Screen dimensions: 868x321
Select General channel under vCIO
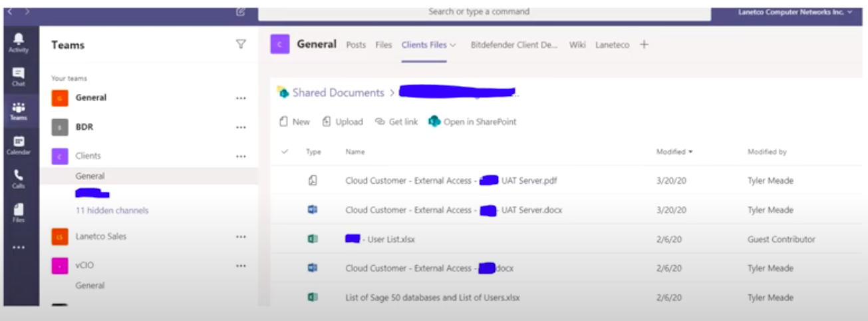pos(90,286)
